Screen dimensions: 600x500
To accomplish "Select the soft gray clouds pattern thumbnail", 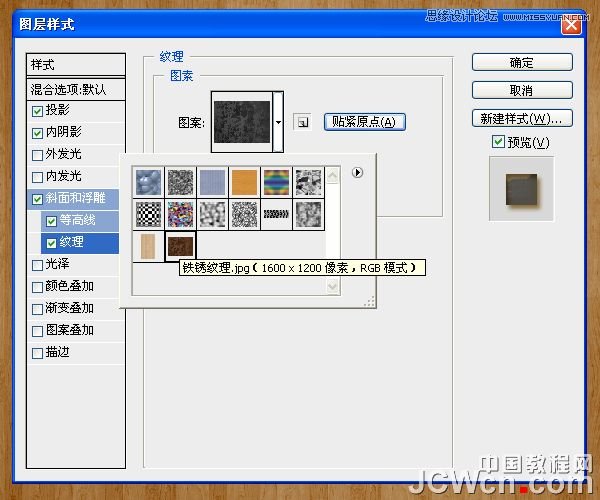I will (212, 214).
